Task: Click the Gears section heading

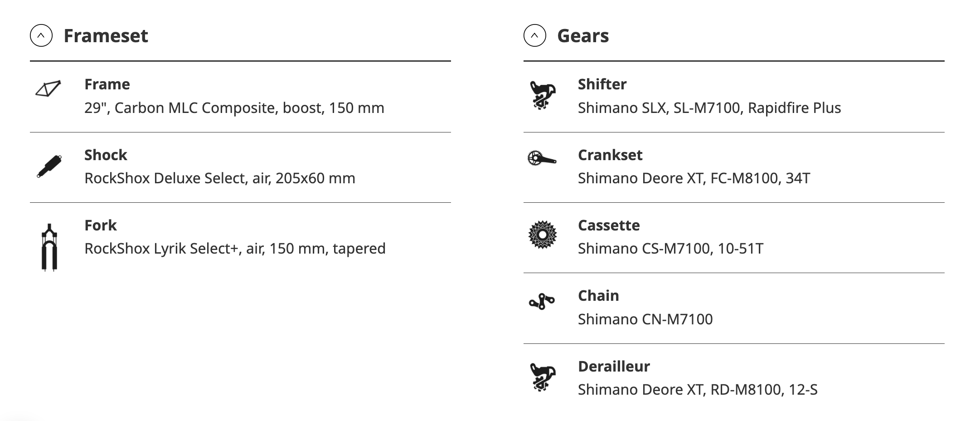Action: pyautogui.click(x=583, y=36)
